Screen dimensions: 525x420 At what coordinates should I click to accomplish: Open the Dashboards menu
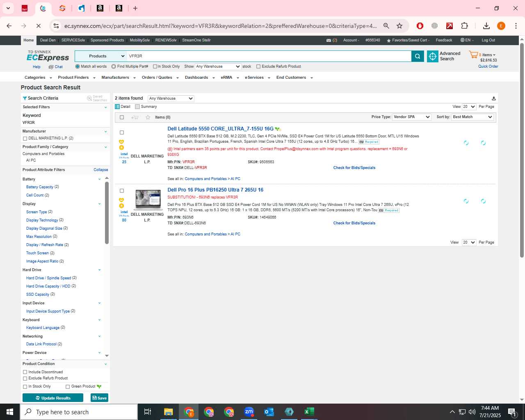(x=200, y=78)
